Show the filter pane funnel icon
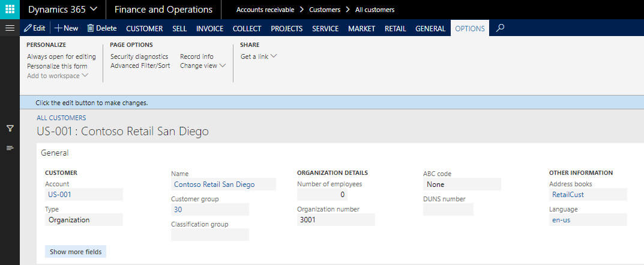 (x=10, y=129)
